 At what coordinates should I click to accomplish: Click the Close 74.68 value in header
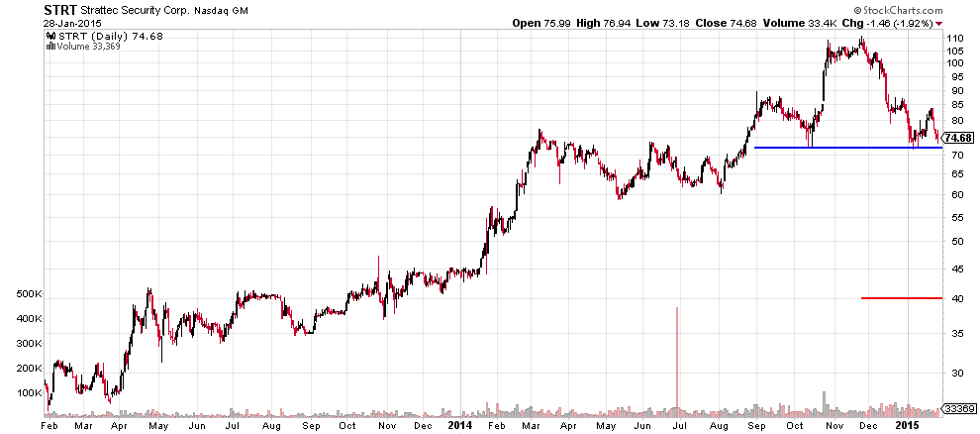click(x=727, y=24)
